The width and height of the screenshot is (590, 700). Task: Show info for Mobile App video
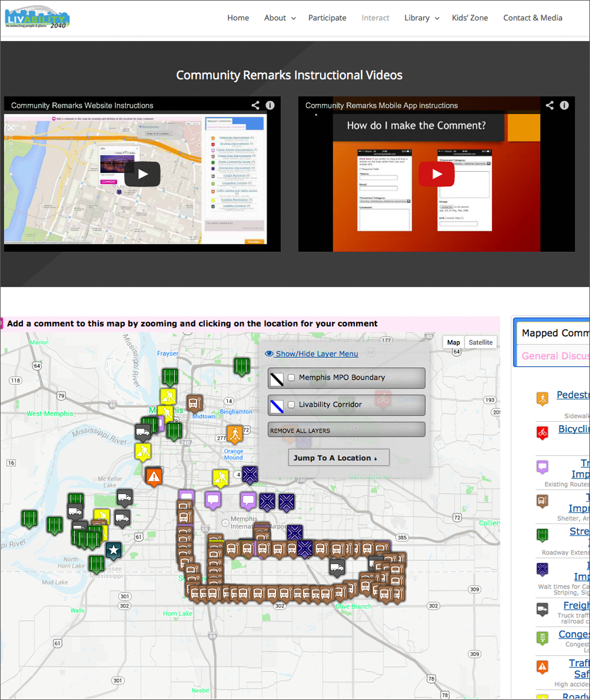(x=565, y=105)
